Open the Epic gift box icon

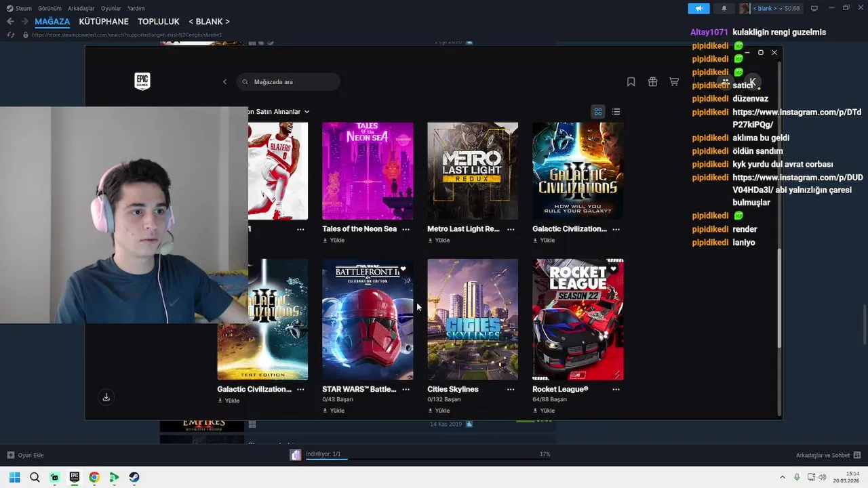(x=652, y=82)
